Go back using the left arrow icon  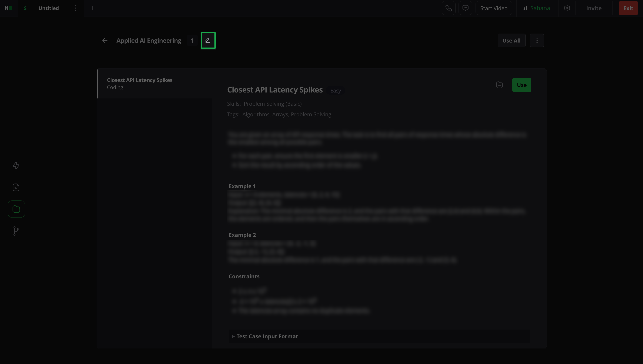point(105,40)
